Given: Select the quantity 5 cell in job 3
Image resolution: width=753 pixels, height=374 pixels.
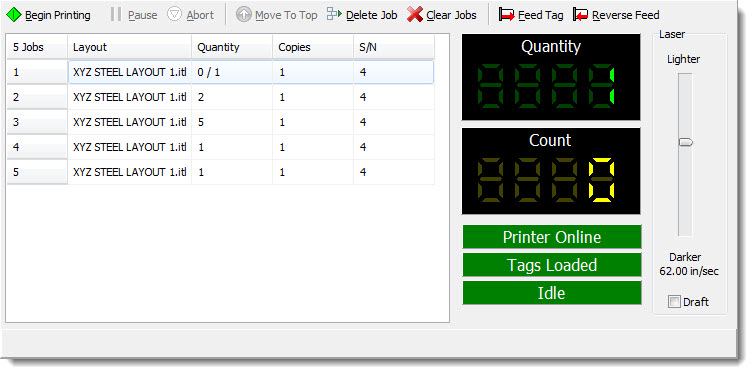Looking at the screenshot, I should [232, 122].
